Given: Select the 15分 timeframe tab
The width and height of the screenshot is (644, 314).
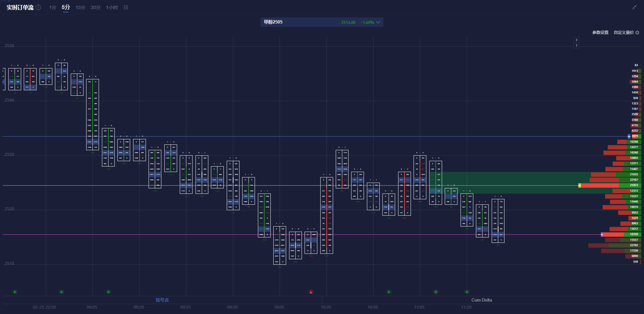Looking at the screenshot, I should tap(80, 7).
